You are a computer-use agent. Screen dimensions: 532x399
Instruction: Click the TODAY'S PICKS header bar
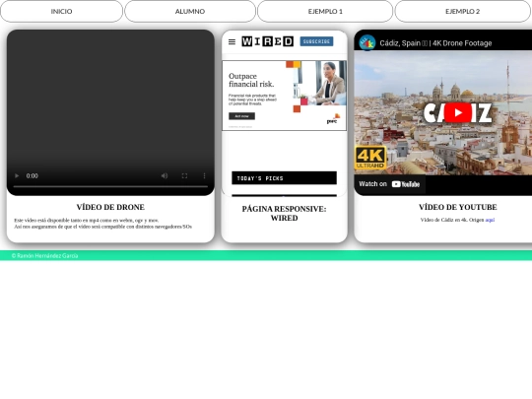point(285,178)
